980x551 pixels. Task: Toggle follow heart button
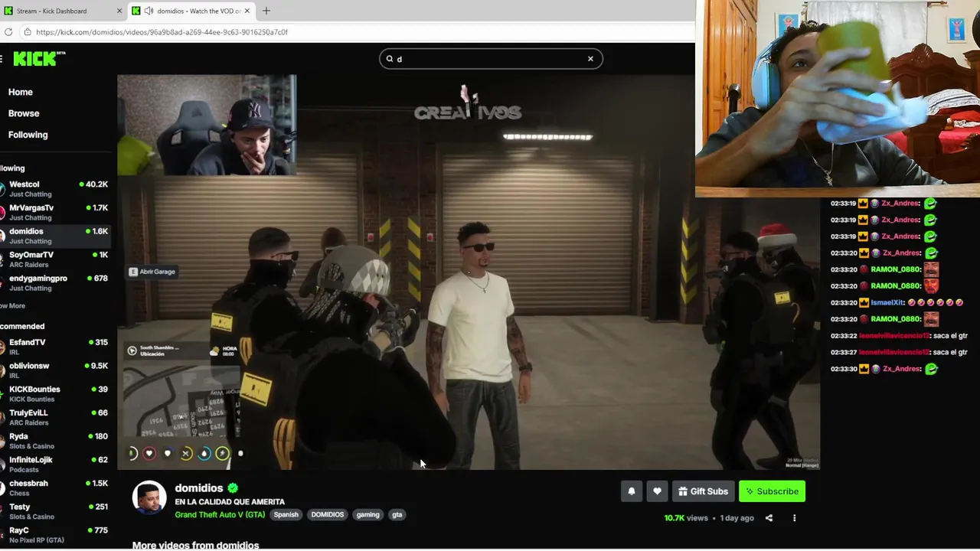[657, 491]
